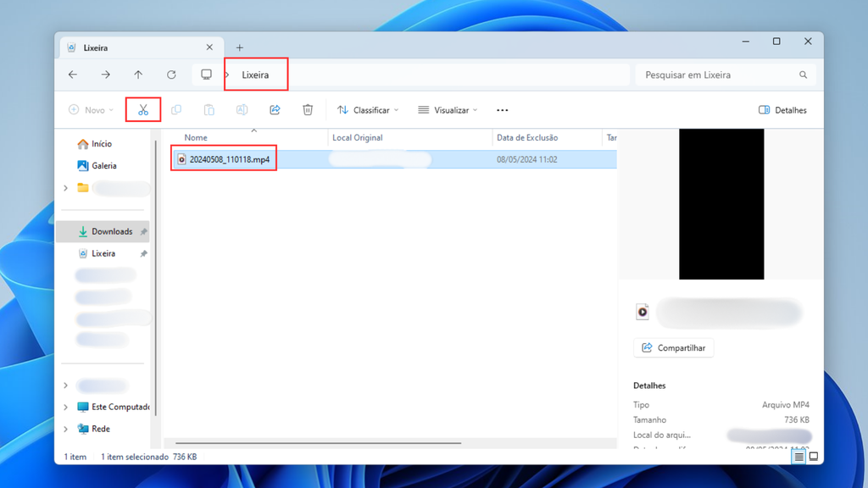
Task: Expand the Rede tree node
Action: point(65,429)
